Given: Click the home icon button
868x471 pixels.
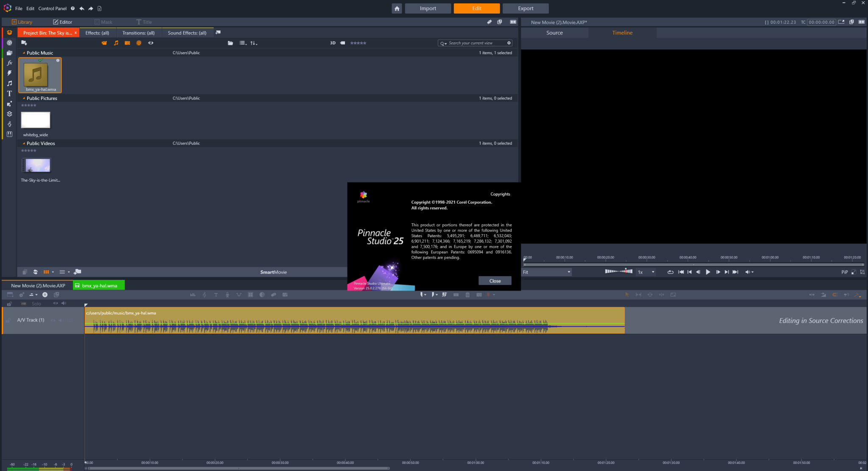Looking at the screenshot, I should (x=397, y=8).
